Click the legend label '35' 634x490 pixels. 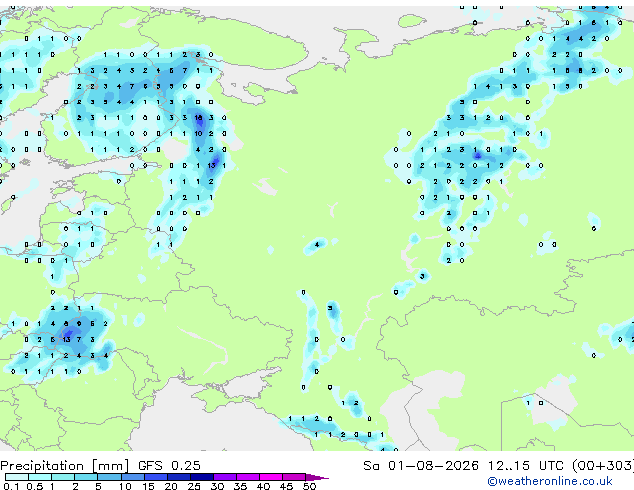(x=240, y=486)
